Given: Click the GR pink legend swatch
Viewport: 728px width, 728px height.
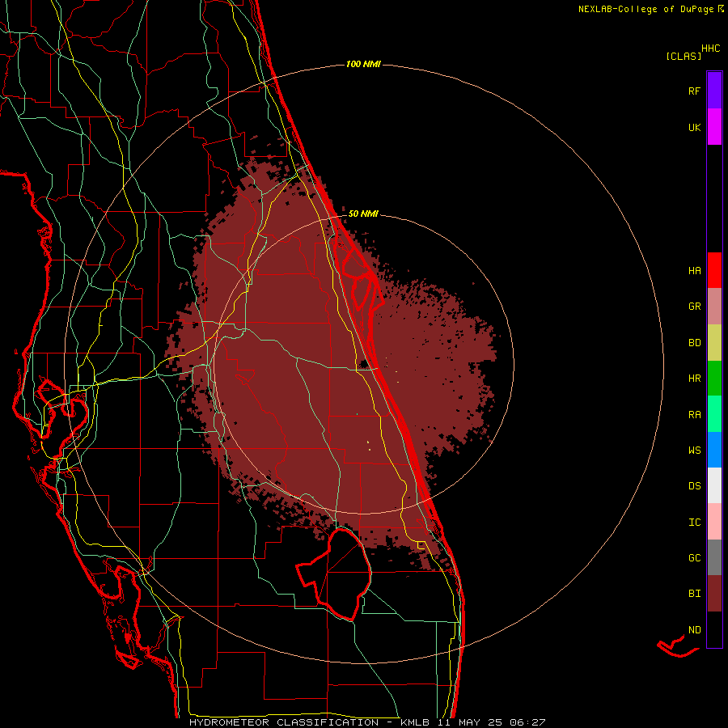Looking at the screenshot, I should coord(714,307).
